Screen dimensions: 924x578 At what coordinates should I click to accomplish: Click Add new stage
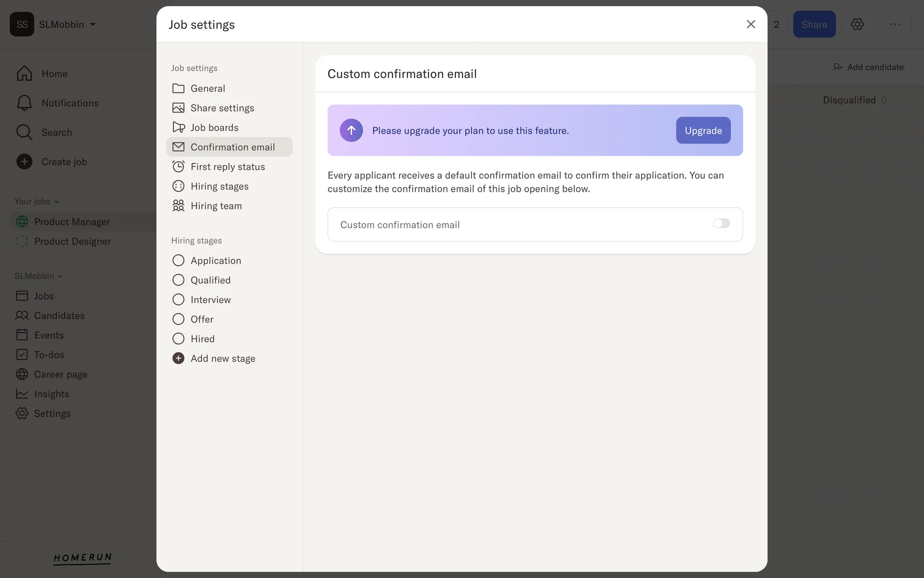click(222, 358)
